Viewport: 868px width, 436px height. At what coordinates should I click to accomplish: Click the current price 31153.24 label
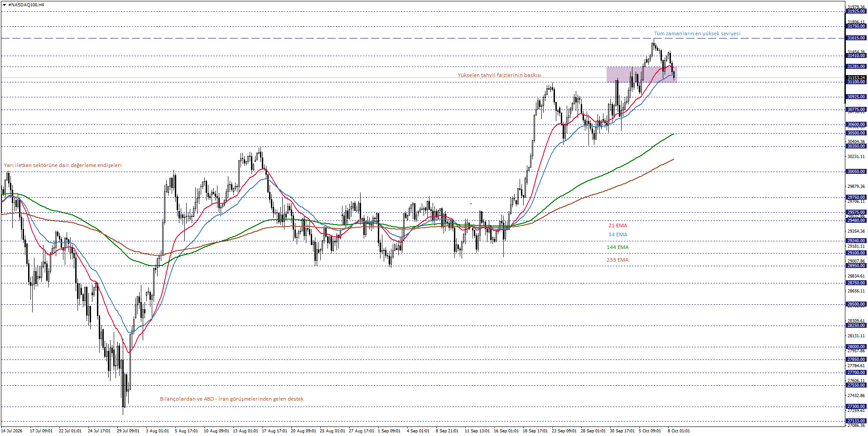(x=856, y=77)
